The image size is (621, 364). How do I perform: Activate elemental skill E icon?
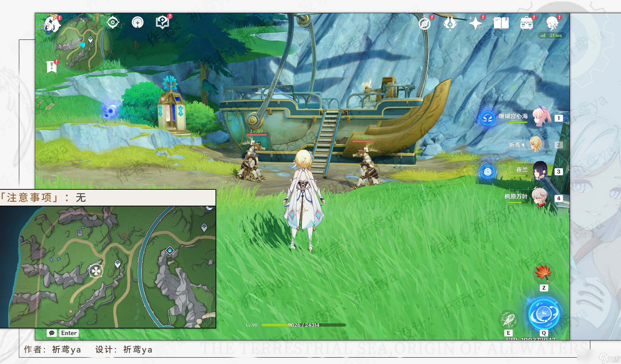point(508,320)
